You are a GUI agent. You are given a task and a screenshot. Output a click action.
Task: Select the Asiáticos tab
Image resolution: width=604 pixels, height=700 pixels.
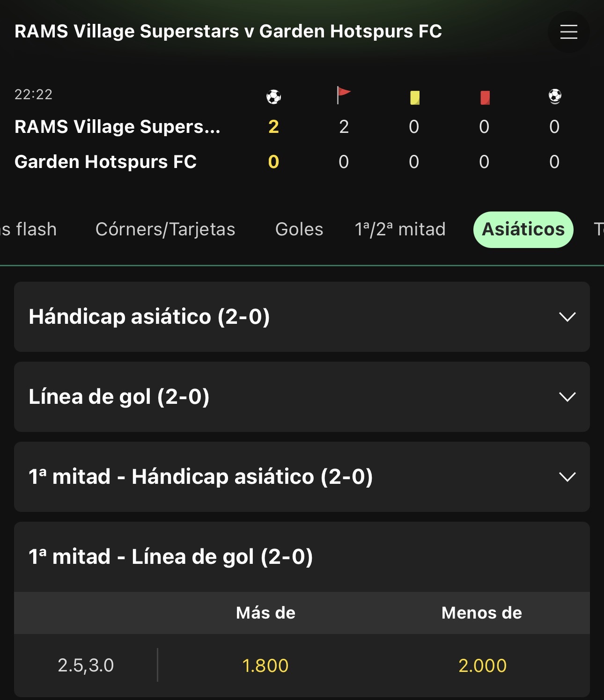point(523,229)
